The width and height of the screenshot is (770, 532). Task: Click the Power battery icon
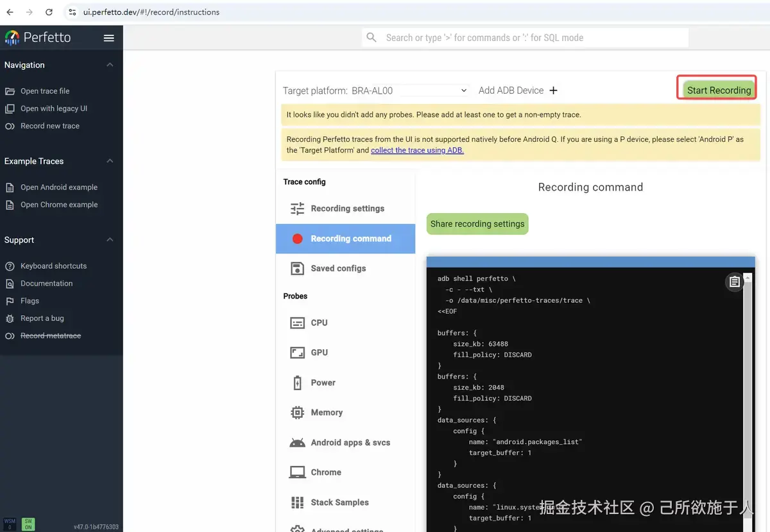pyautogui.click(x=297, y=382)
